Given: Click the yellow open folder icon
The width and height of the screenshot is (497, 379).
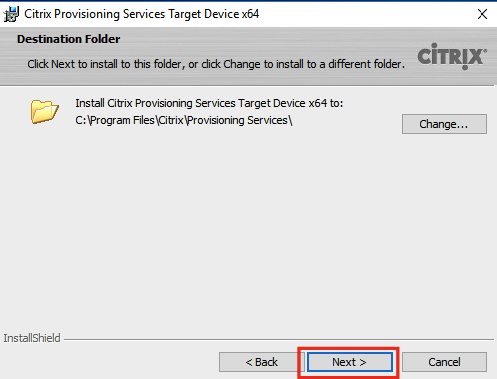Looking at the screenshot, I should point(45,112).
